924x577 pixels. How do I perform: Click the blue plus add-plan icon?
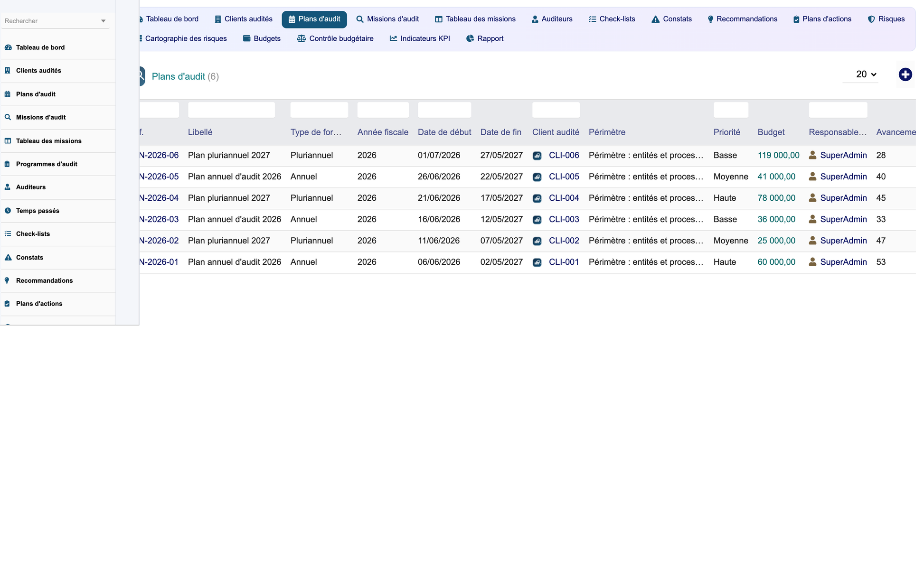[905, 74]
